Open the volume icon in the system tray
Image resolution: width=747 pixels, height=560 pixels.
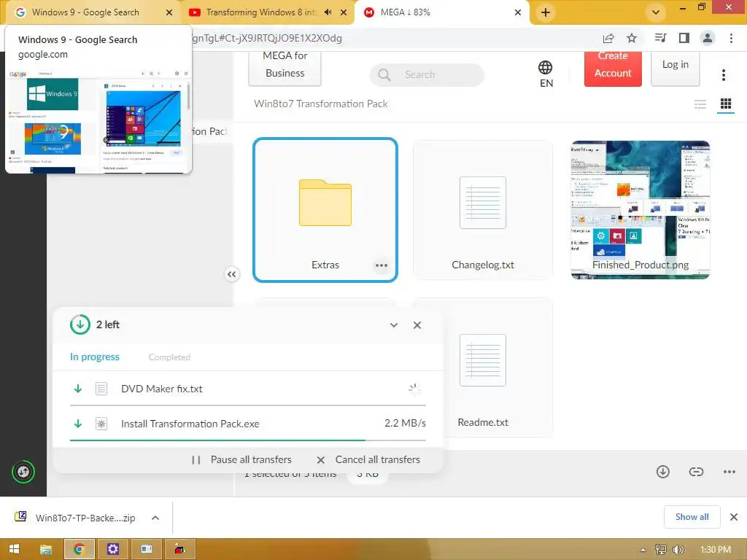tap(678, 550)
